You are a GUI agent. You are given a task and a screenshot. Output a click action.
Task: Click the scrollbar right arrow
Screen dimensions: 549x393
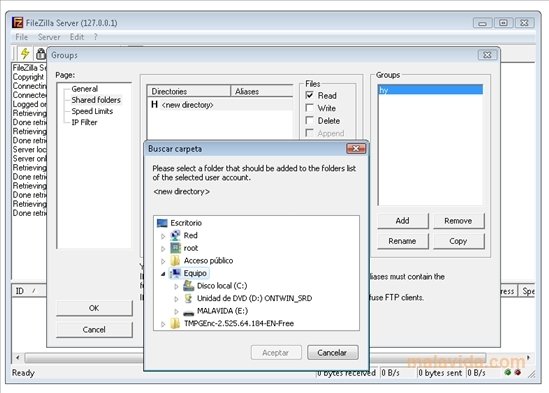coord(528,358)
